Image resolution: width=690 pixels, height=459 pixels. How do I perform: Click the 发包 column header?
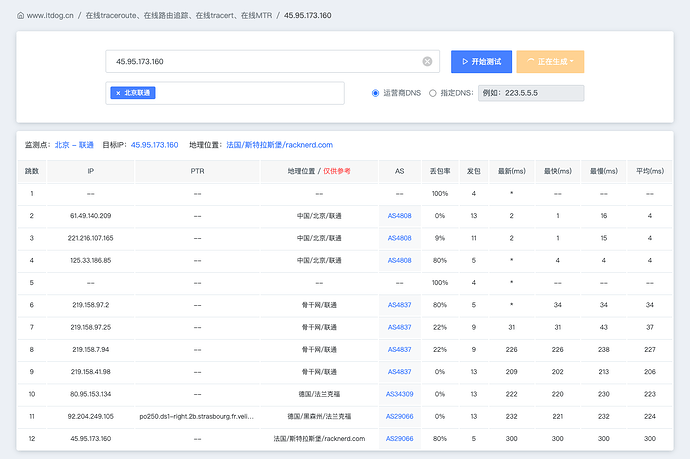474,171
